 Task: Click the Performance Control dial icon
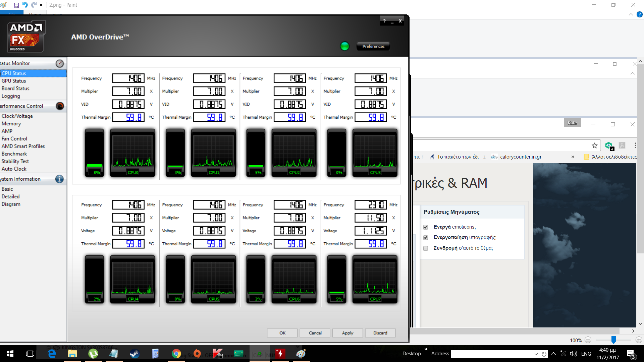[x=60, y=106]
